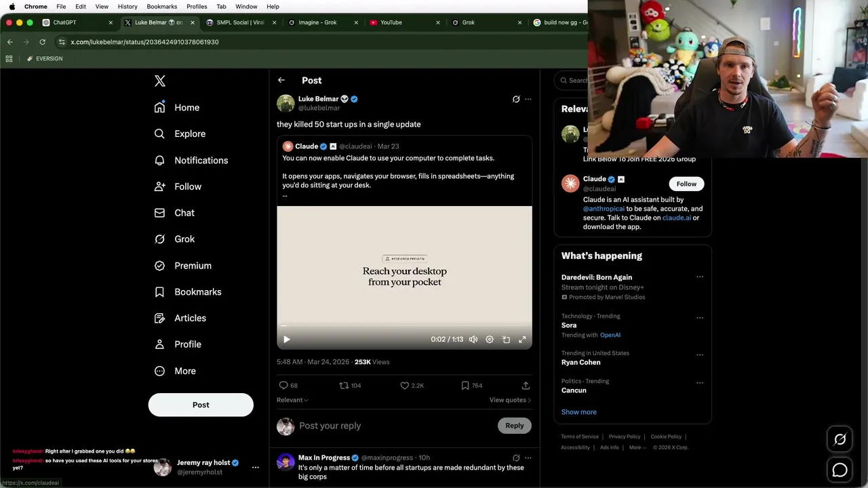Open options for Ryan Cohen trend
868x488 pixels.
click(x=700, y=354)
